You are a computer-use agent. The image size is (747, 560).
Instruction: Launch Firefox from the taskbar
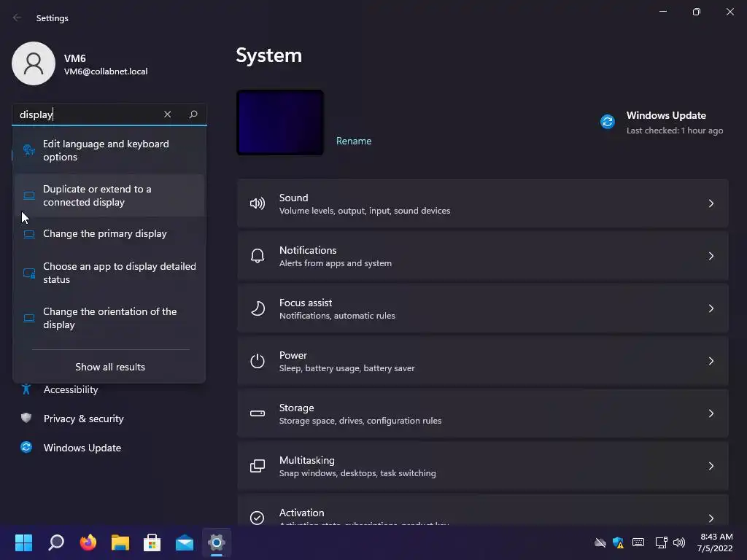[x=88, y=542]
